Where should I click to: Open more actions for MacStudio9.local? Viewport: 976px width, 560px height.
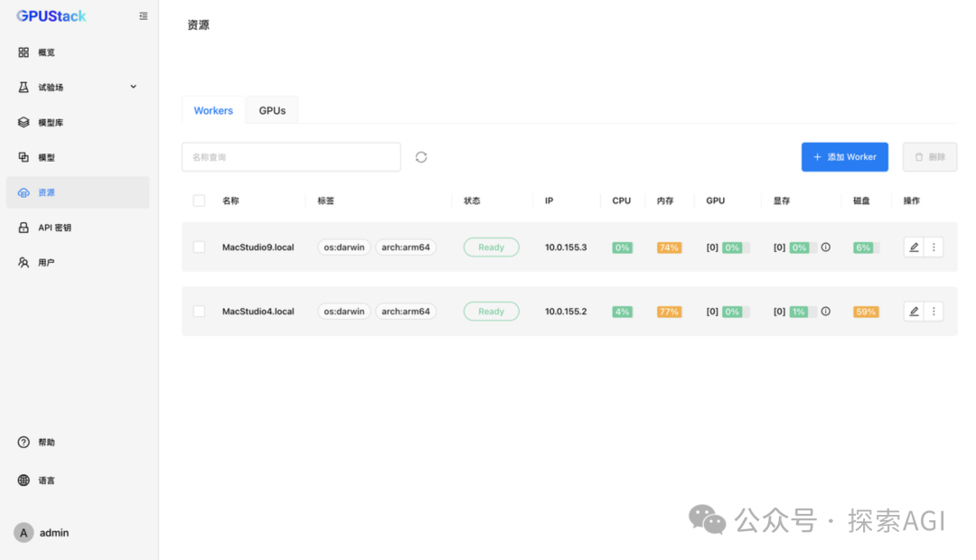[934, 247]
